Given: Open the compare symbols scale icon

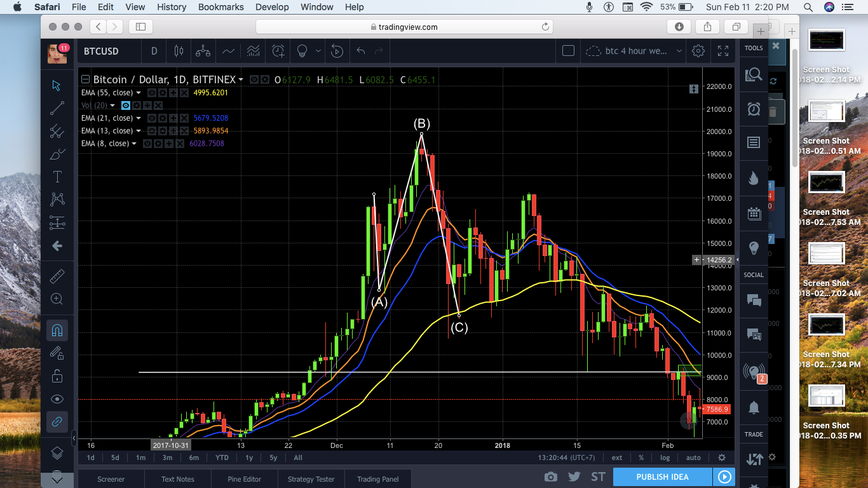Looking at the screenshot, I should point(202,51).
